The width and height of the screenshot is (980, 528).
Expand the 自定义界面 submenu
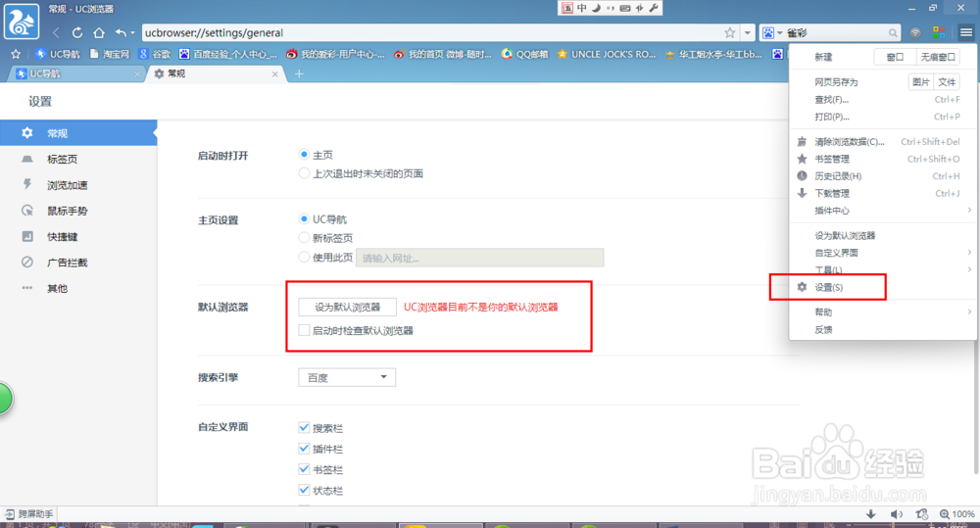pos(883,253)
